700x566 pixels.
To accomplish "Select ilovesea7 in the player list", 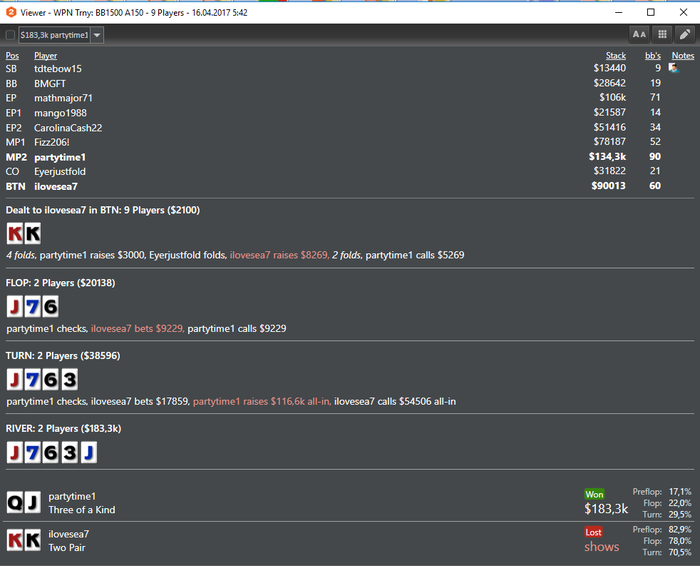I will 56,187.
